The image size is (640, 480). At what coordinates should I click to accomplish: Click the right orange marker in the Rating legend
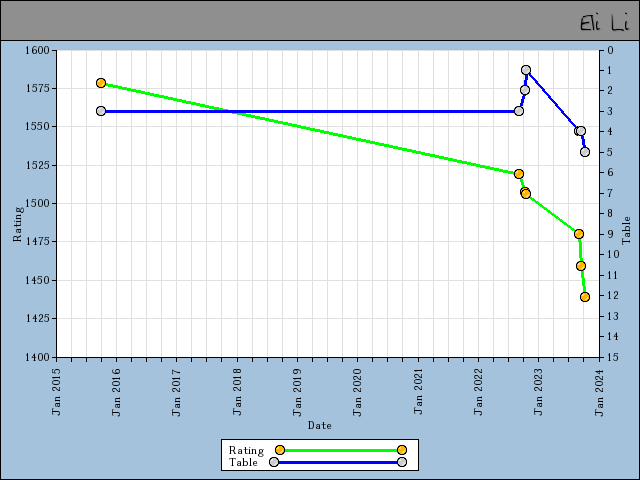pos(402,450)
